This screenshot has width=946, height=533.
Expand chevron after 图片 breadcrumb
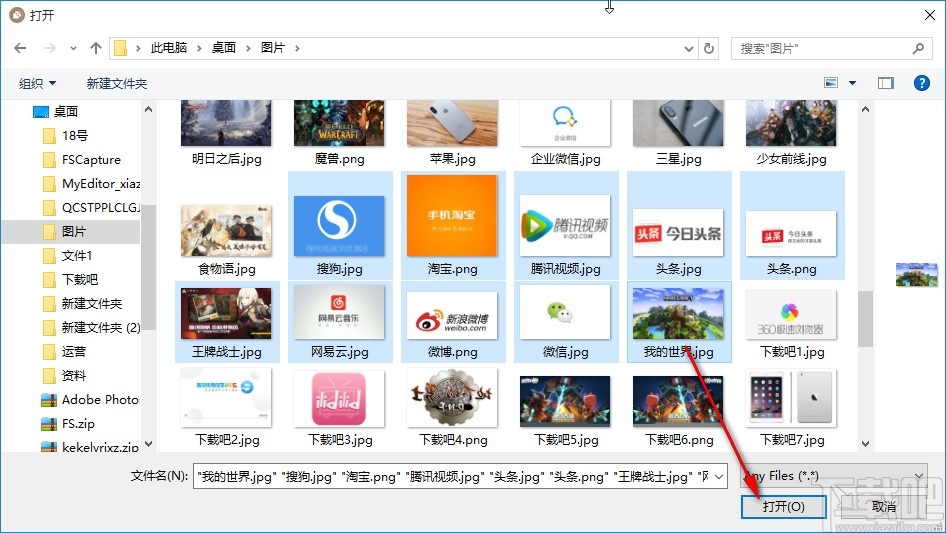[x=297, y=48]
